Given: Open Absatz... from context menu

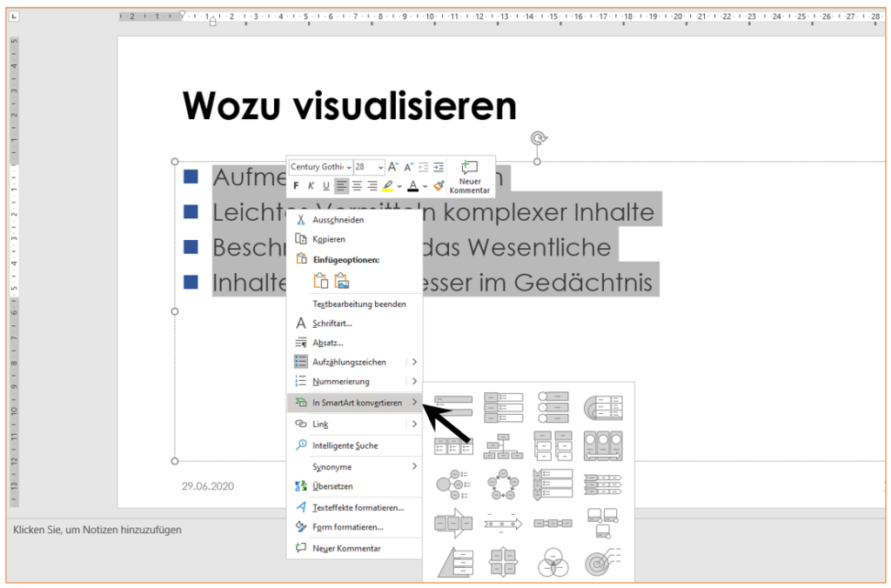Looking at the screenshot, I should pos(355,343).
